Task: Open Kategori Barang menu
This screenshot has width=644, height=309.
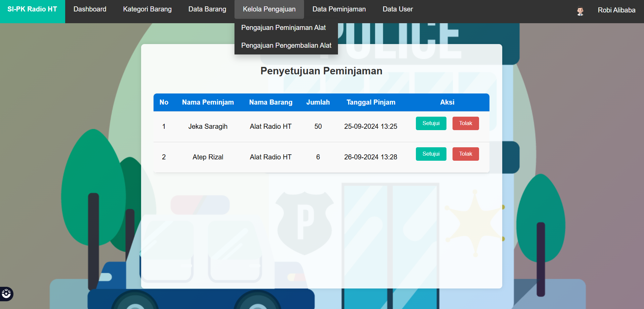Action: [x=147, y=9]
